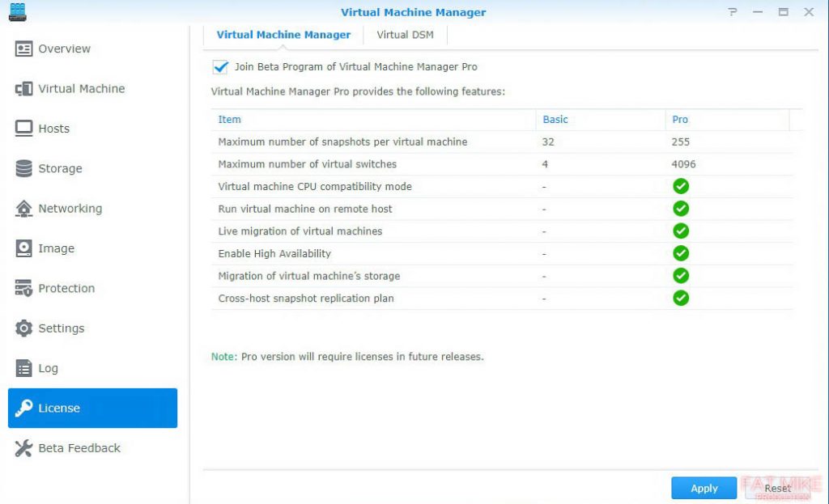Click the Pro value 255
This screenshot has height=504, width=829.
pos(680,142)
